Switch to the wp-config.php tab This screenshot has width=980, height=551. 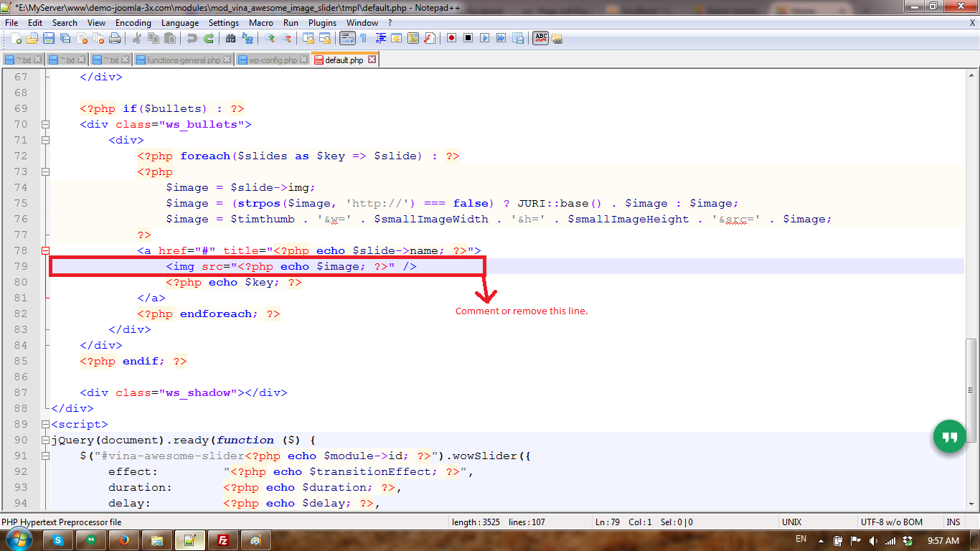tap(273, 60)
